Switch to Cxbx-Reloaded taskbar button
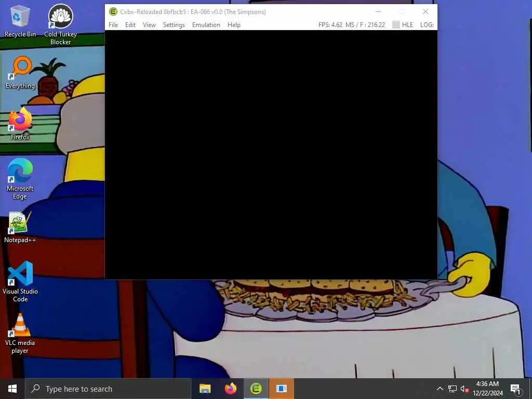The width and height of the screenshot is (532, 399). tap(256, 389)
